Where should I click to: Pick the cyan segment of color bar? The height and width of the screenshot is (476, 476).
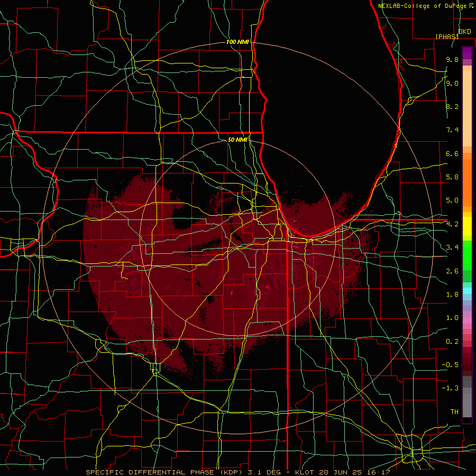pos(467,291)
